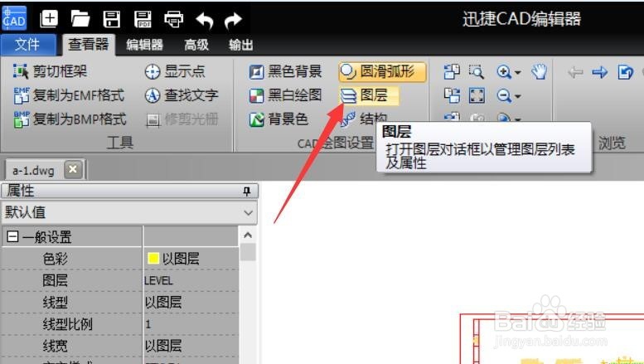644x364 pixels.
Task: Click the zoom window magnifier icon
Action: click(477, 72)
